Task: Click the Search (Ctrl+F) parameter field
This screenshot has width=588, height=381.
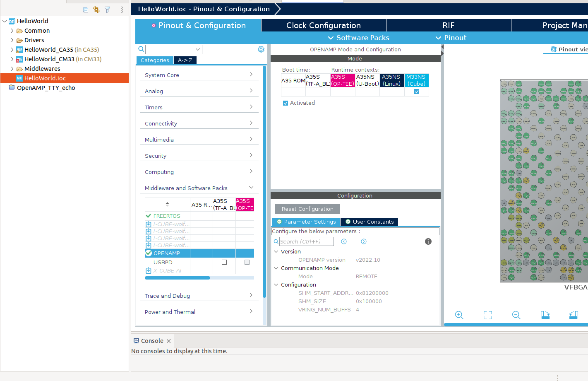Action: (306, 241)
